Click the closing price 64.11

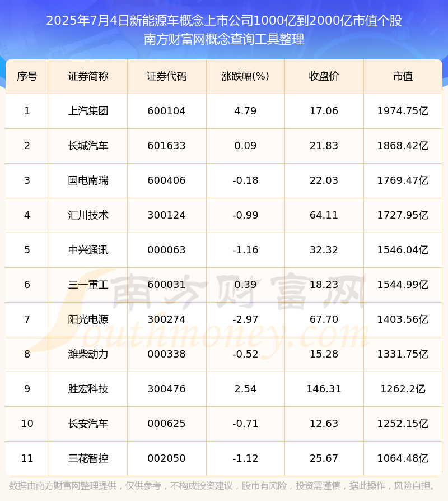[324, 215]
